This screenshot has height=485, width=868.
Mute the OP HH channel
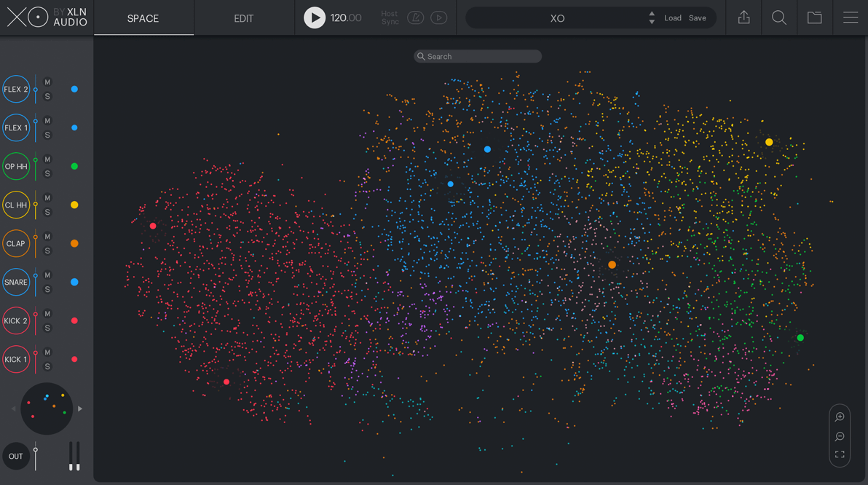tap(47, 160)
